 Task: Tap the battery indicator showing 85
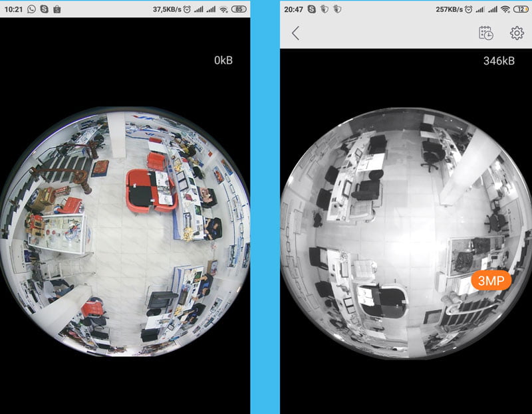[x=239, y=9]
